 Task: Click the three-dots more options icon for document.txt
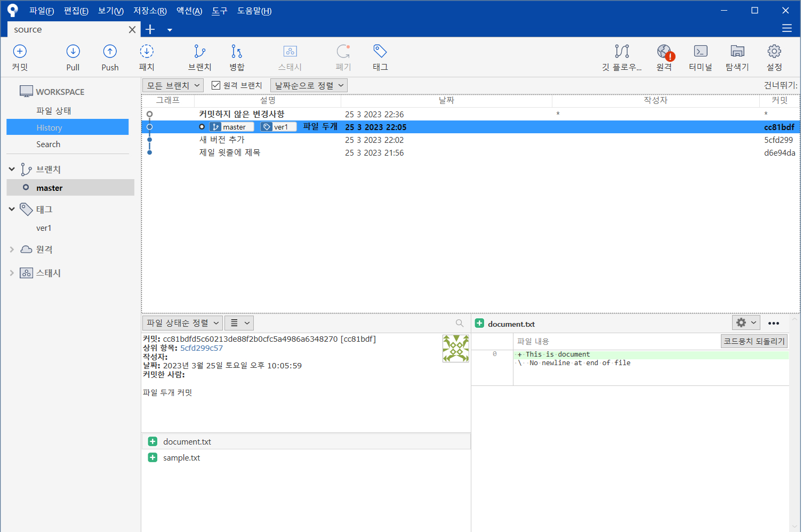pyautogui.click(x=774, y=323)
